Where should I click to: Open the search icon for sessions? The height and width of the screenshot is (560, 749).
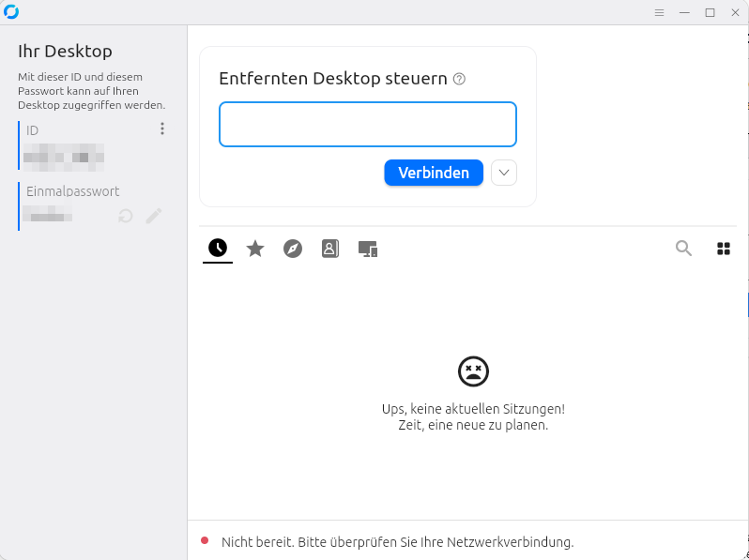tap(683, 249)
